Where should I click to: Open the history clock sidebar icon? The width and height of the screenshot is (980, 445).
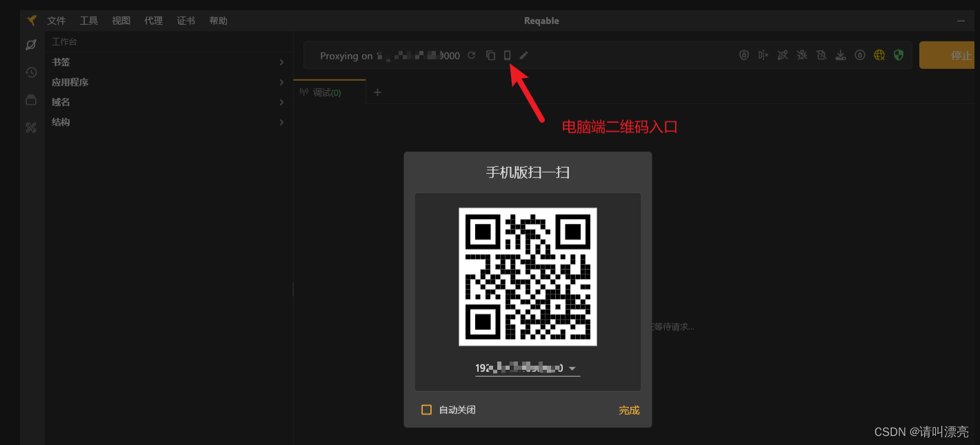coord(31,72)
